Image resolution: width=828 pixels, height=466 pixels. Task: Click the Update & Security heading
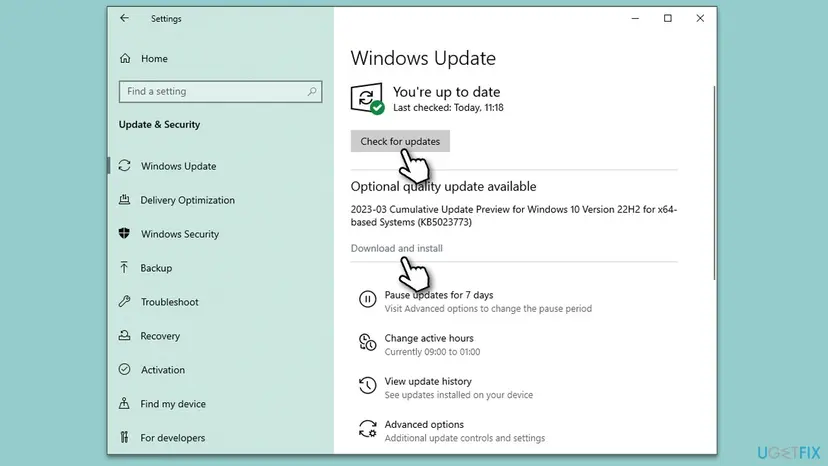159,124
